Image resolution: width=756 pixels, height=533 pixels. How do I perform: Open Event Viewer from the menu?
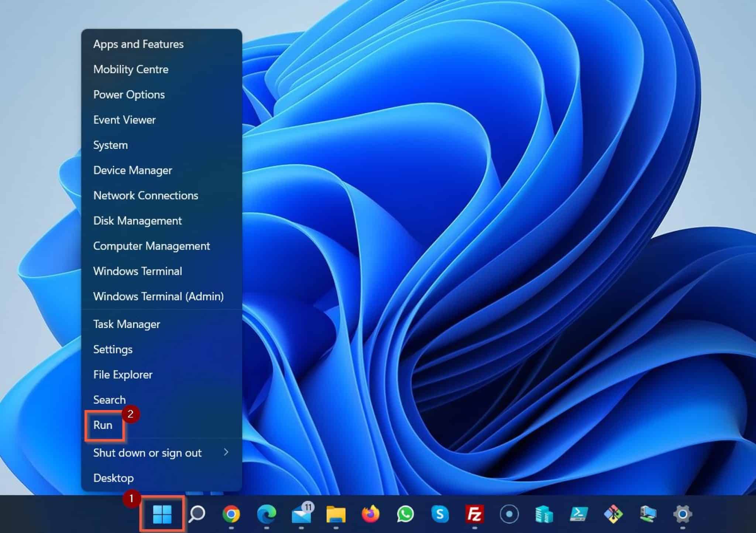pos(124,119)
